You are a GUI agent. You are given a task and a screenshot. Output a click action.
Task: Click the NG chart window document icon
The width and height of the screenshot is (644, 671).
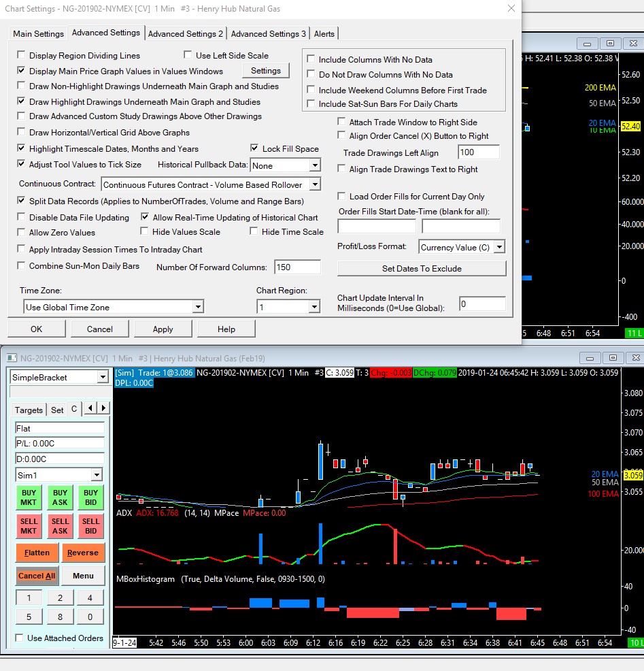(12, 358)
